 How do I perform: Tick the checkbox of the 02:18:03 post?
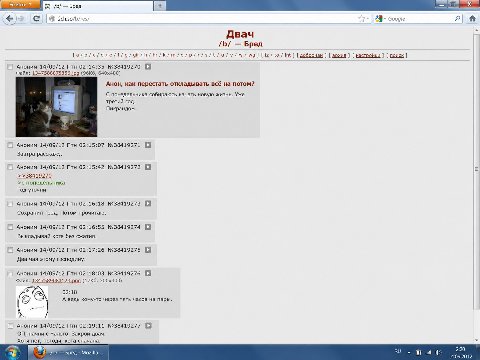[x=10, y=273]
